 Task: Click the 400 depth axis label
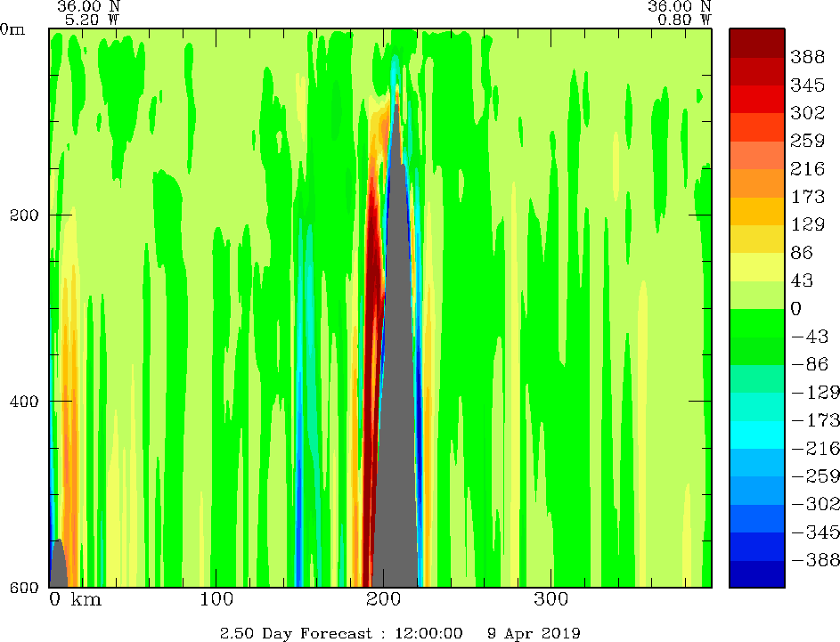[x=23, y=401]
